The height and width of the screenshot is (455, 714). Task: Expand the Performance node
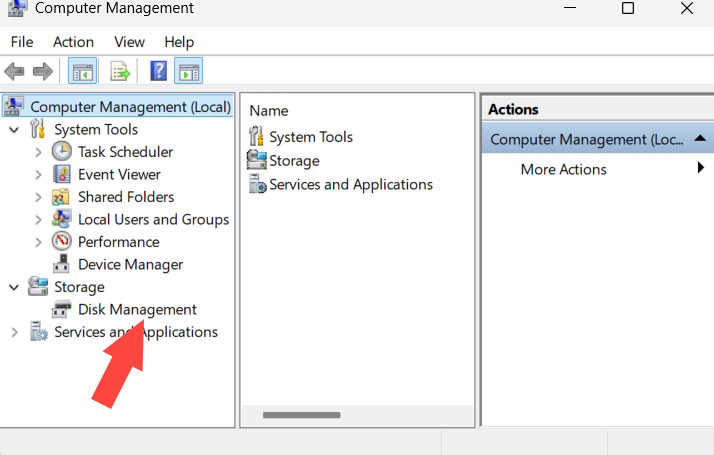[x=38, y=242]
